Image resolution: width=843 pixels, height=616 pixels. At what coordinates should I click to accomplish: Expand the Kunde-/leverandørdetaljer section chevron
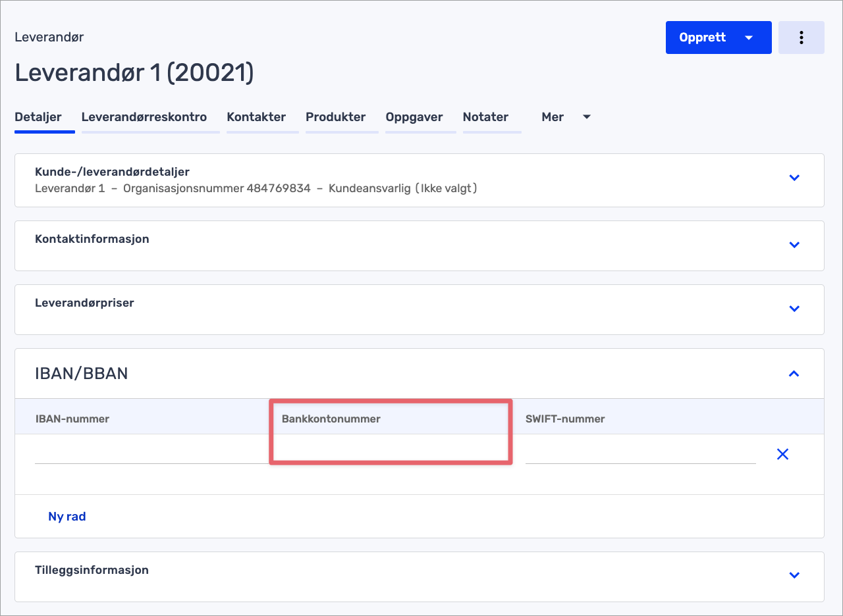[794, 178]
